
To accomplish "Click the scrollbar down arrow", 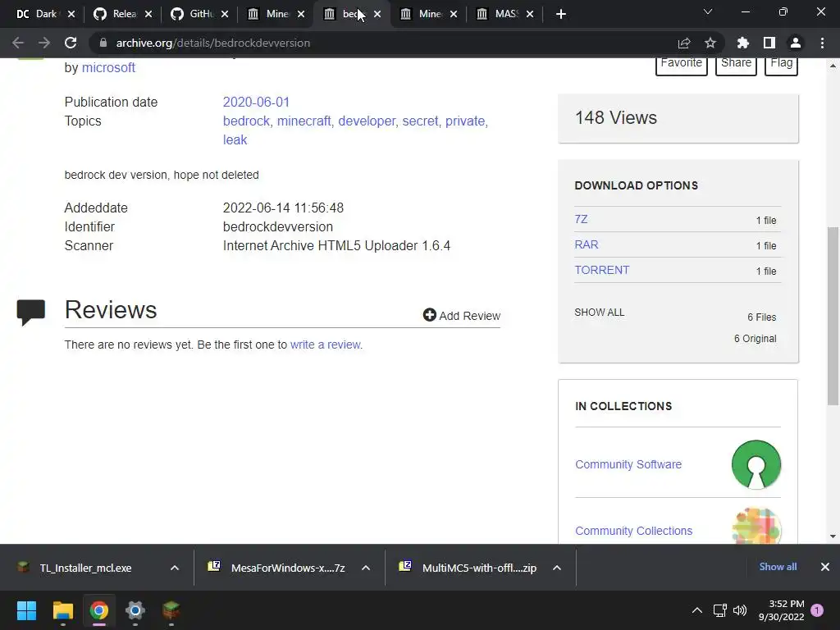I will pos(833,536).
